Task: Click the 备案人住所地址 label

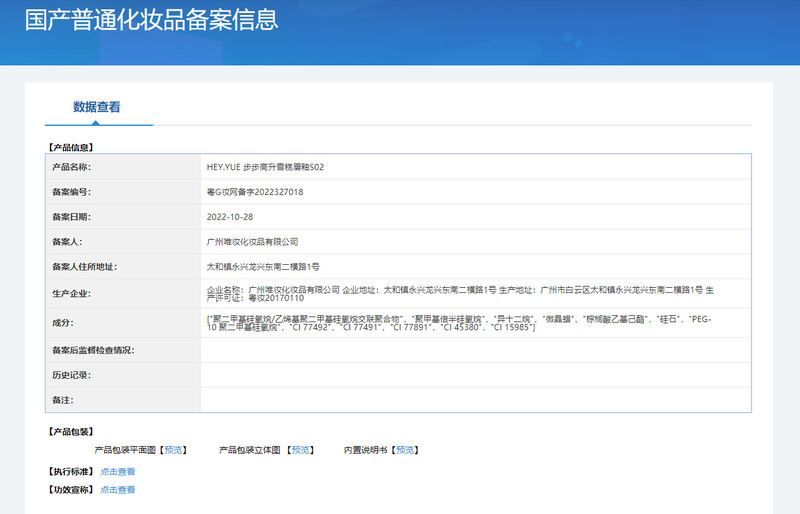Action: tap(85, 266)
